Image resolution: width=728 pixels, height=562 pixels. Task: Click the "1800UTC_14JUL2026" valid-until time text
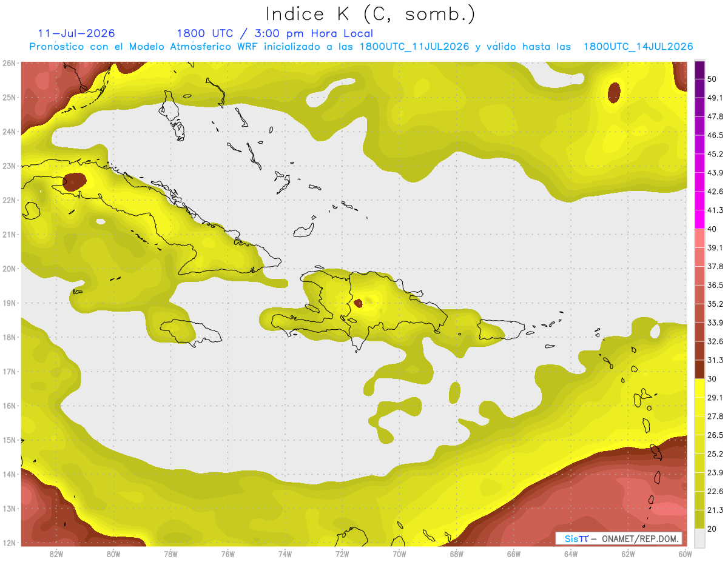[x=638, y=47]
